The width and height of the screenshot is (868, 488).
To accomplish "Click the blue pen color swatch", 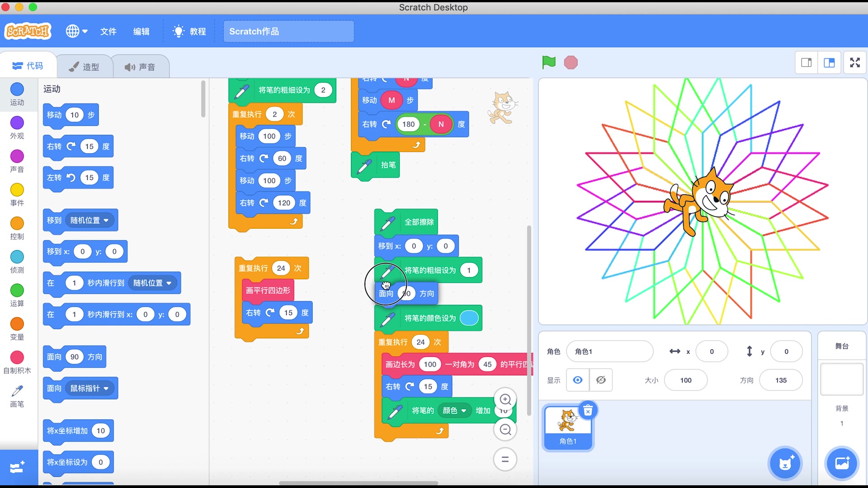I will click(x=469, y=318).
